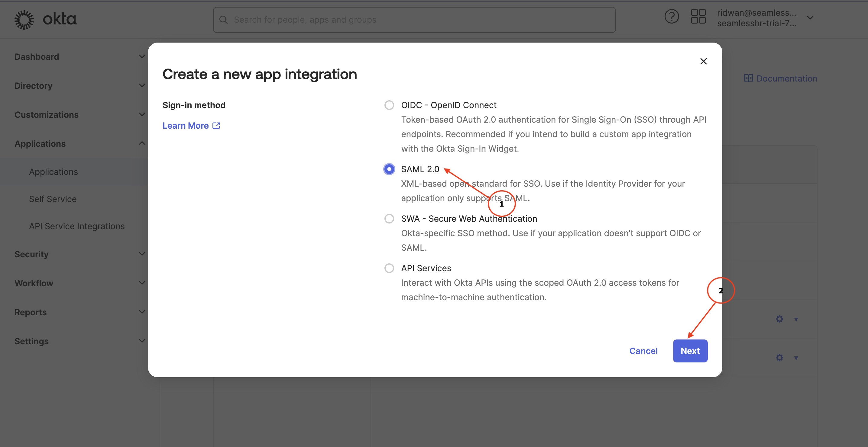Open Self Service in the sidebar

coord(53,199)
